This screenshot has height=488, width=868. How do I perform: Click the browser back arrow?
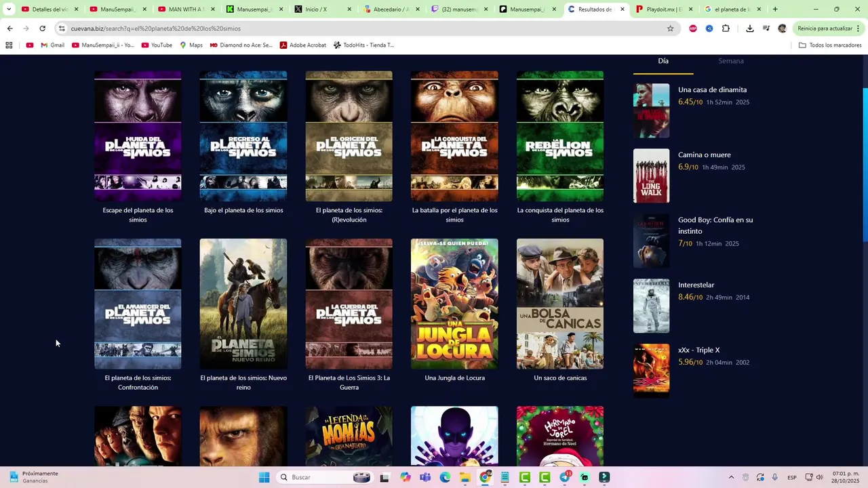(9, 28)
